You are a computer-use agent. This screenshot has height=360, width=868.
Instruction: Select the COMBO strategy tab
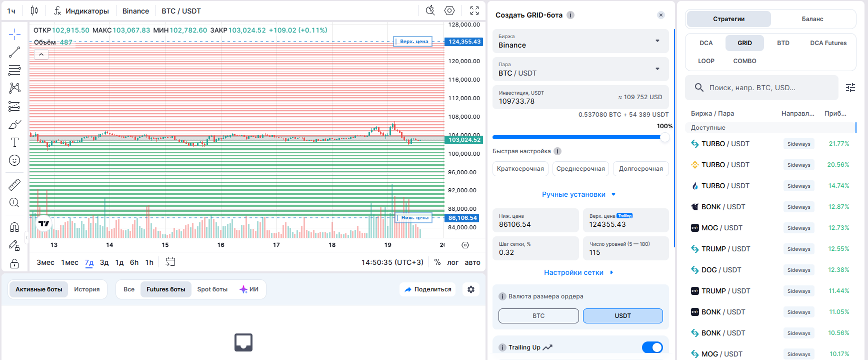click(x=744, y=61)
